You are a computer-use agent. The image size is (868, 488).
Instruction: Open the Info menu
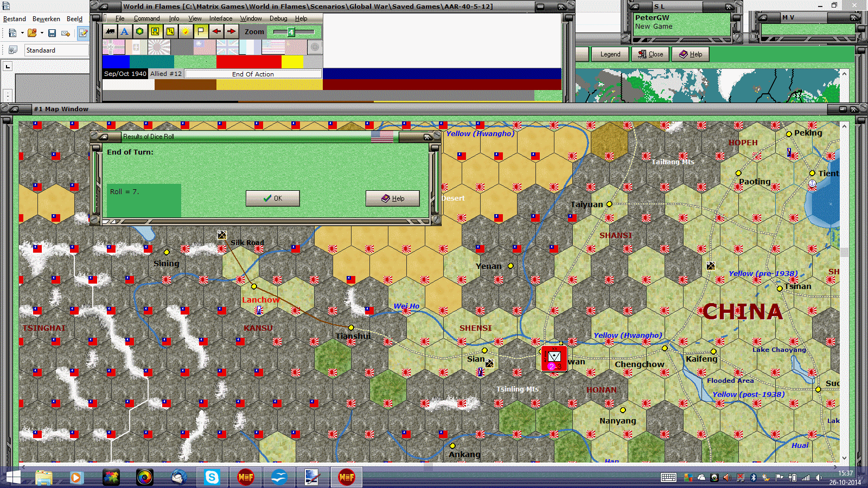pos(174,18)
